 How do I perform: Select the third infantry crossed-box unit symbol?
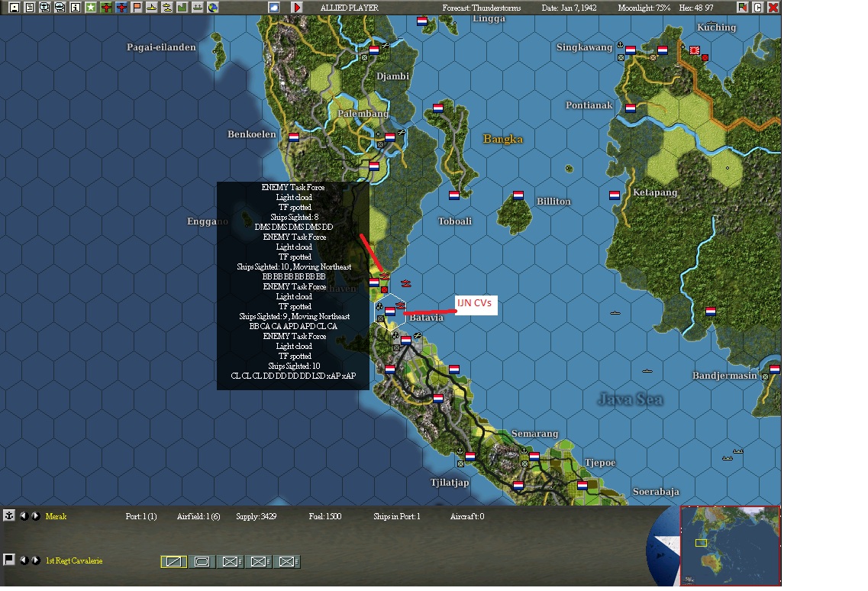287,562
